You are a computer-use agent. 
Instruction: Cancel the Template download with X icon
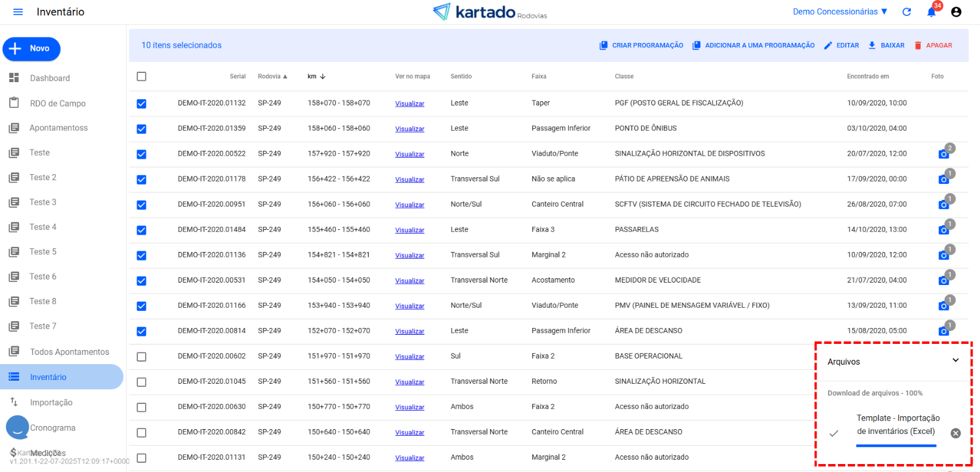click(955, 433)
